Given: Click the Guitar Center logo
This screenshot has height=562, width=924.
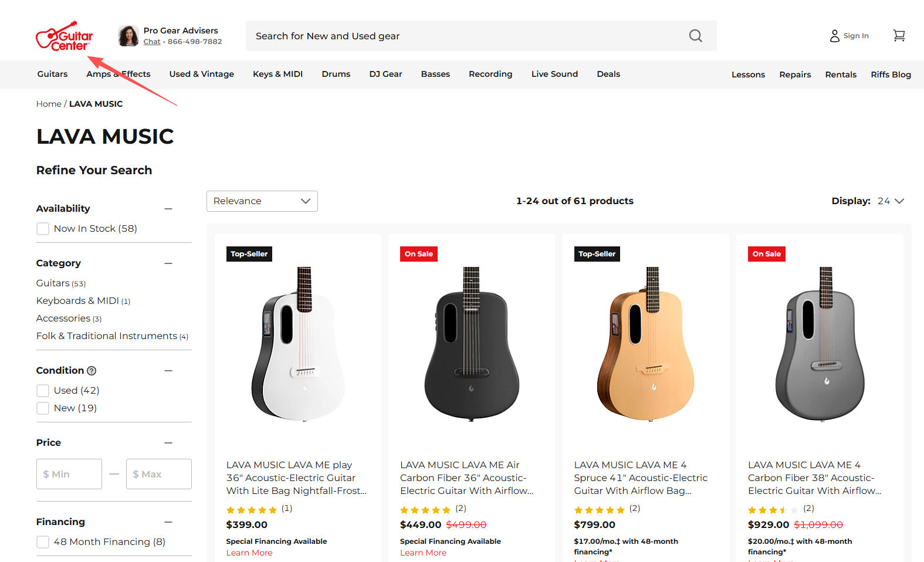Looking at the screenshot, I should pyautogui.click(x=64, y=36).
